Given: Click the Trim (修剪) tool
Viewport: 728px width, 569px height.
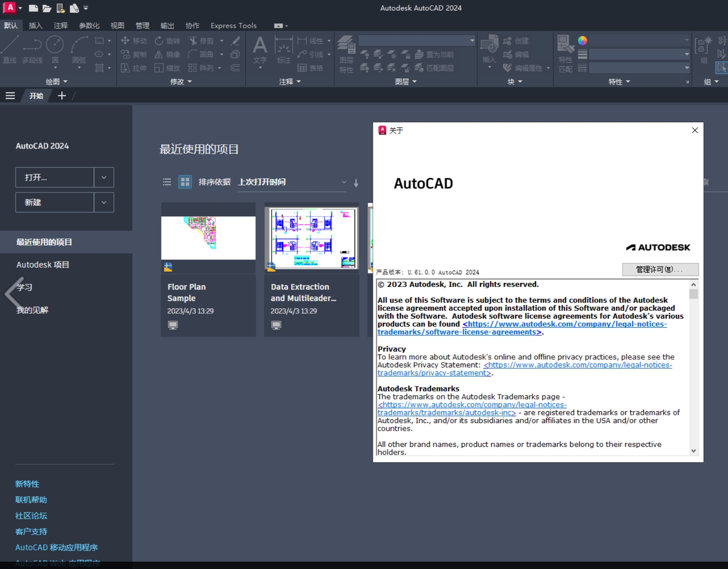Looking at the screenshot, I should pyautogui.click(x=202, y=41).
